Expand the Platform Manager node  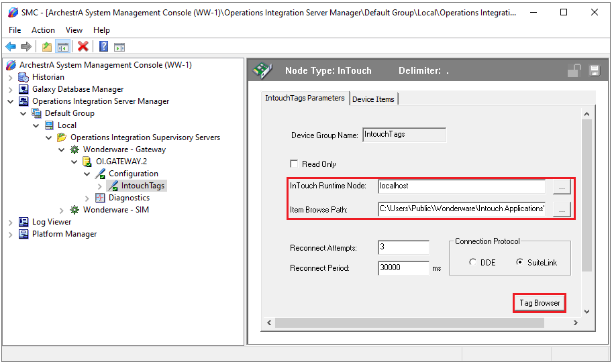[x=11, y=235]
